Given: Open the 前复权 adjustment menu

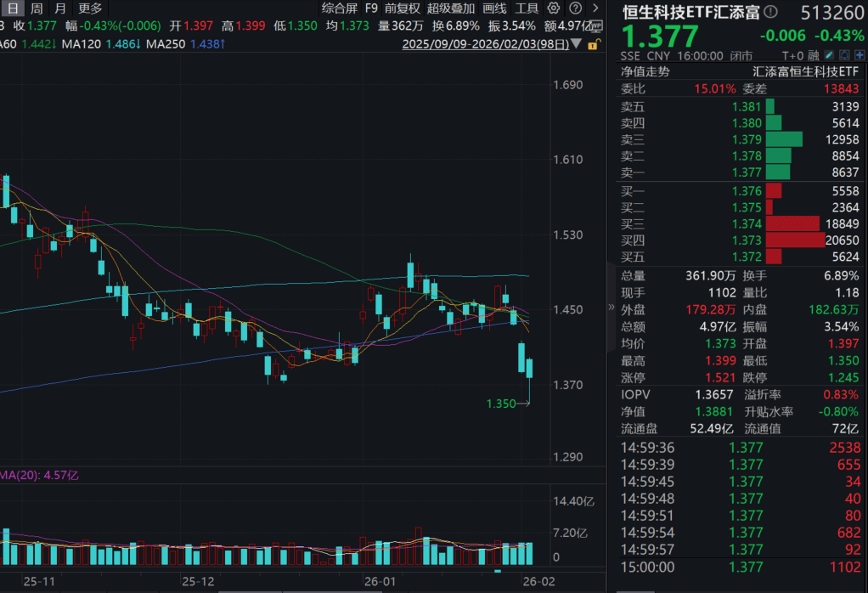Looking at the screenshot, I should pos(402,8).
